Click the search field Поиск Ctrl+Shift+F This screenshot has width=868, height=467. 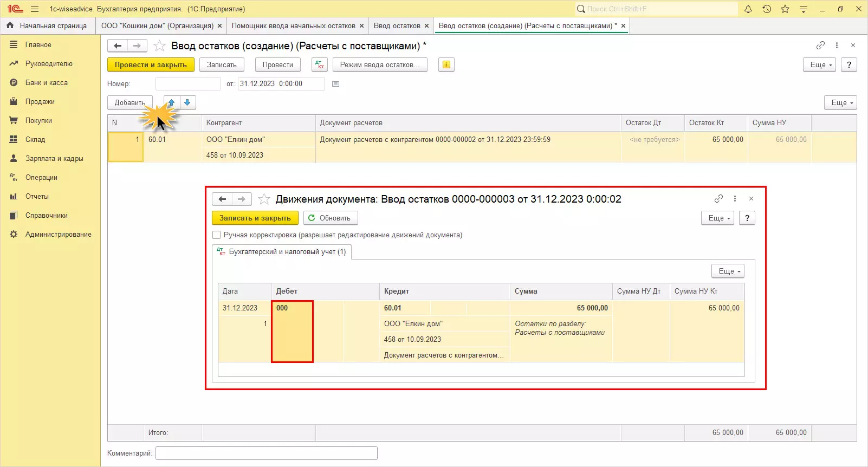click(656, 9)
